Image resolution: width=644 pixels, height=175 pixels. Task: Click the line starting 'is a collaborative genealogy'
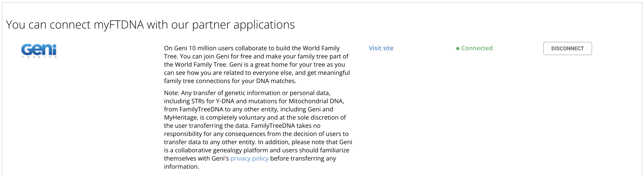pyautogui.click(x=256, y=150)
